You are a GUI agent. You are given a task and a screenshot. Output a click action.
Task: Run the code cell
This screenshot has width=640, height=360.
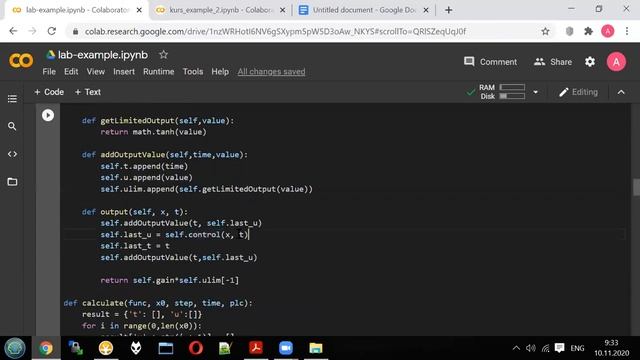[x=48, y=115]
